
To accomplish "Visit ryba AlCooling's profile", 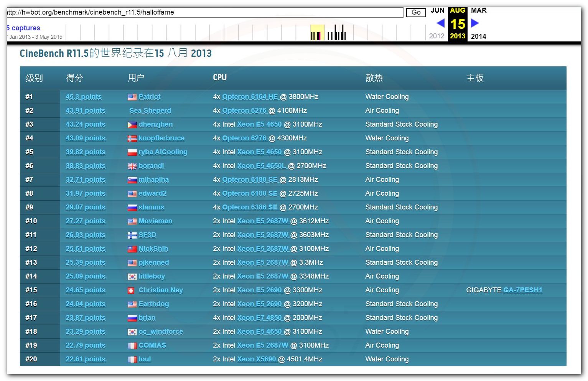I will pyautogui.click(x=163, y=152).
